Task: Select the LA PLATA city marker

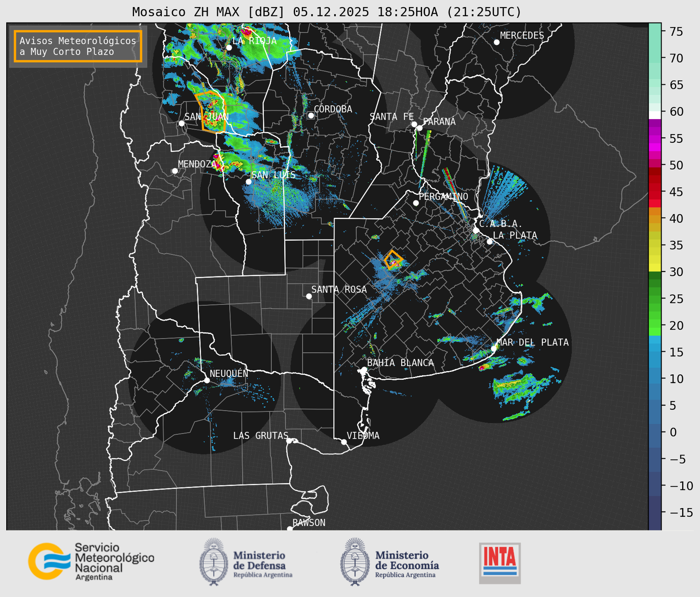Action: pyautogui.click(x=490, y=242)
